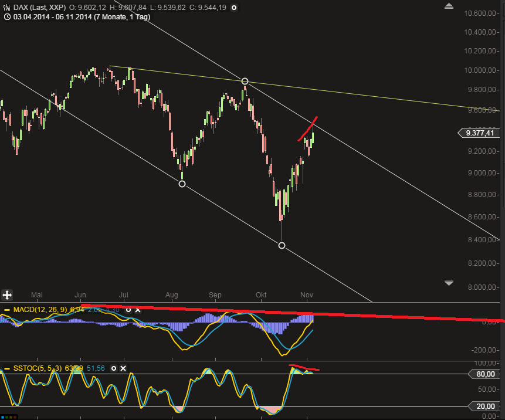
Task: Click the clock icon next to the date range
Action: 8,18
